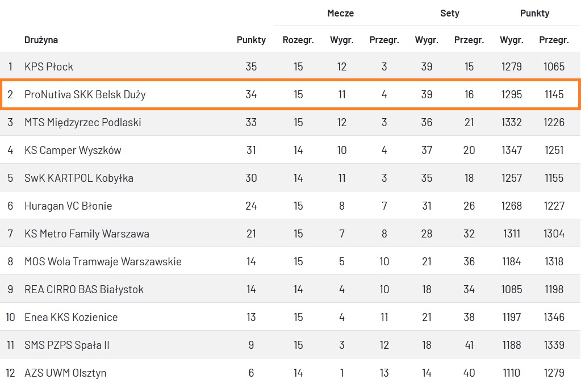Screen dimensions: 581x392
Task: Click Enea KKS Kozienice team name
Action: coord(71,317)
